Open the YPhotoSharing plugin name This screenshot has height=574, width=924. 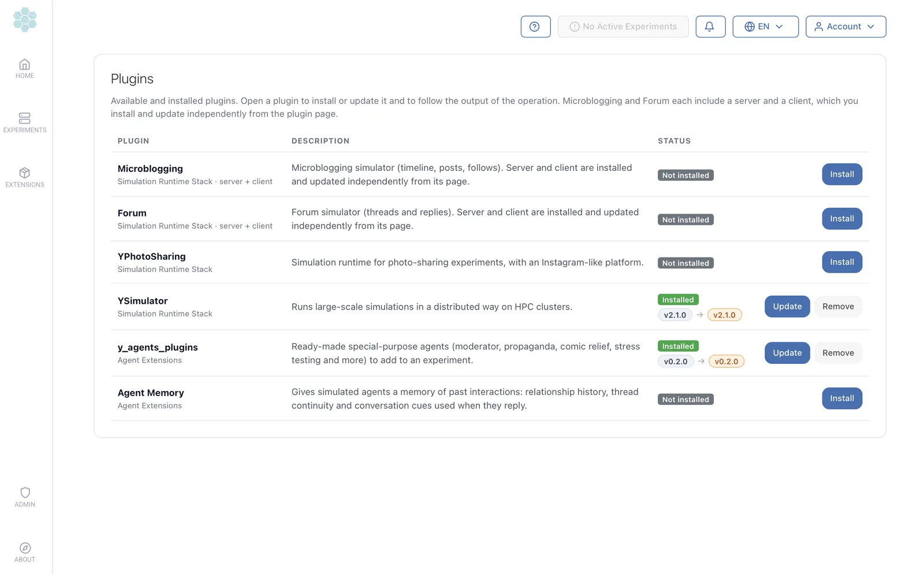(x=152, y=256)
